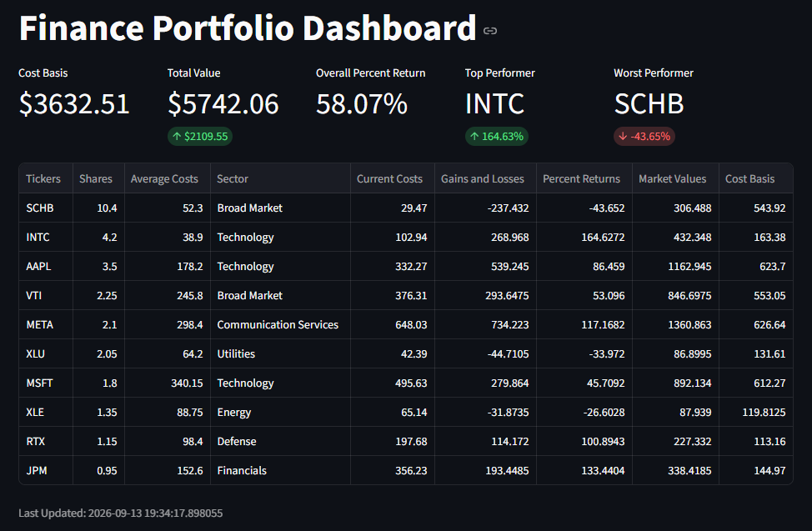This screenshot has width=812, height=531.
Task: Select the MSFT ticker cell
Action: 46,383
